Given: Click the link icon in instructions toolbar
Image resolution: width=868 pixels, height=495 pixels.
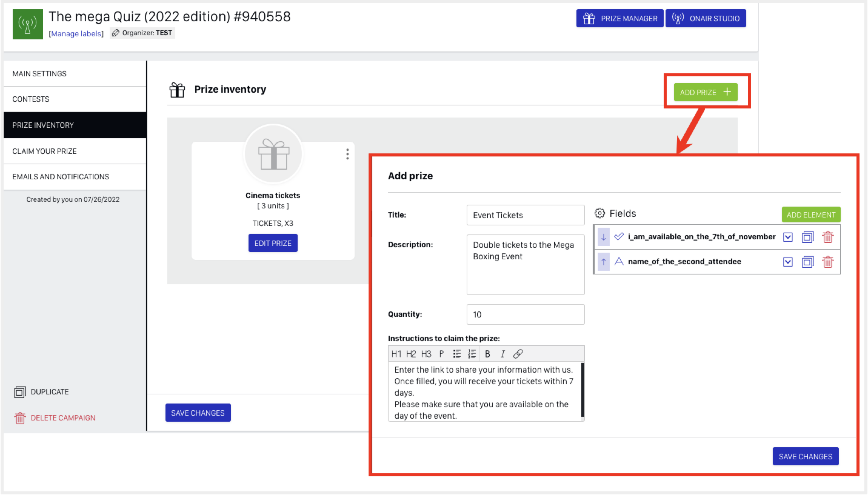Looking at the screenshot, I should (518, 354).
